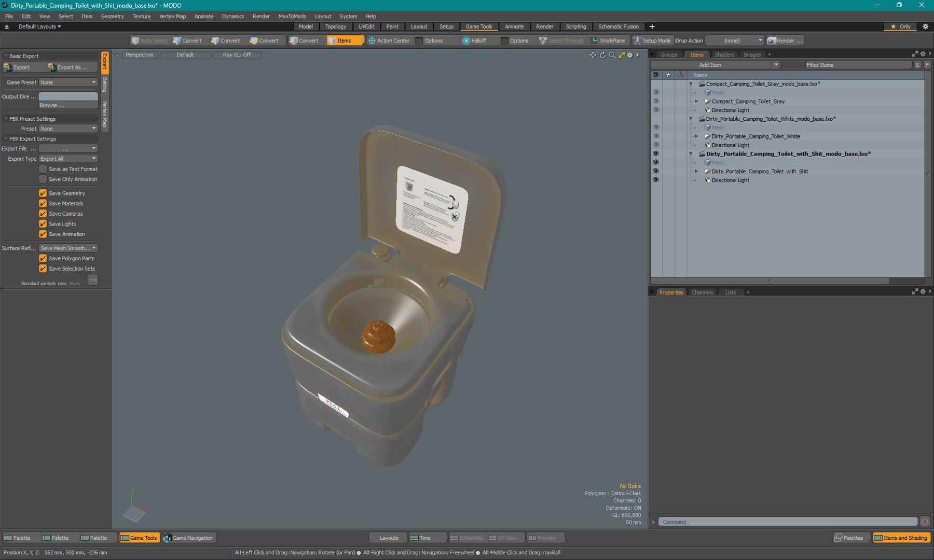Select Directional Light under Compact_Camping_Toilet_Gray scene
The image size is (934, 560).
730,110
